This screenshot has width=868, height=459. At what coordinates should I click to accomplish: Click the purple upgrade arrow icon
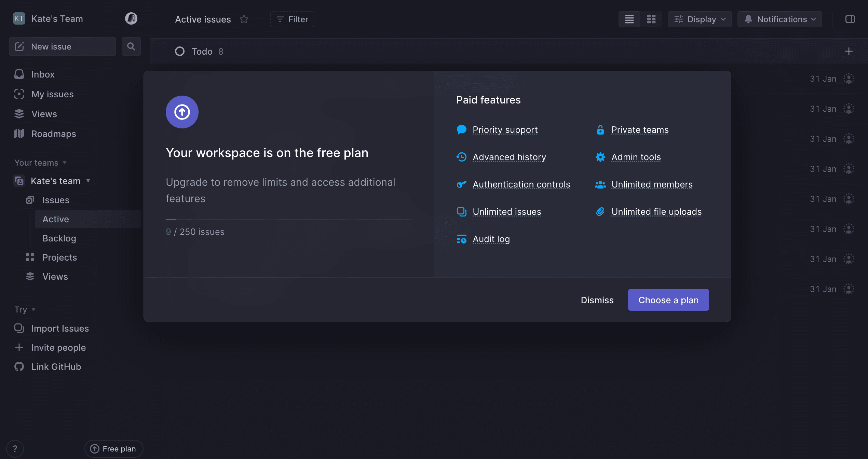click(182, 112)
